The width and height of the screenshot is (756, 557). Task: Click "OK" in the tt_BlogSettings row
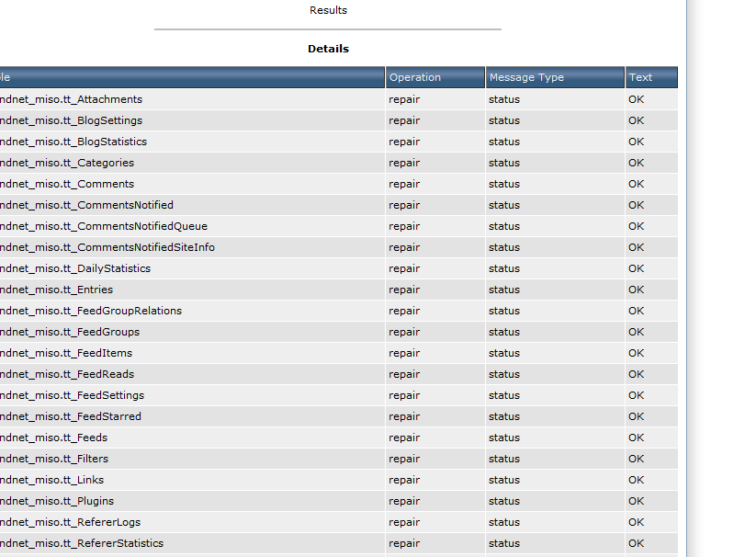coord(636,120)
